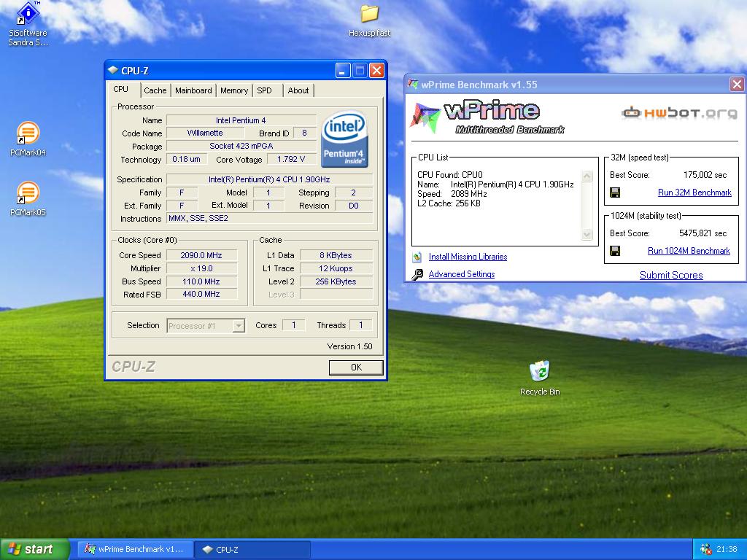Click the system tray notification icon
Screen dimensions: 747x560
(x=705, y=549)
